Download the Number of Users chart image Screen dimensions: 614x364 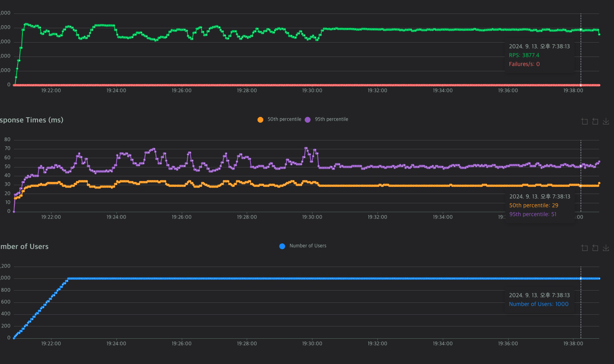click(606, 248)
